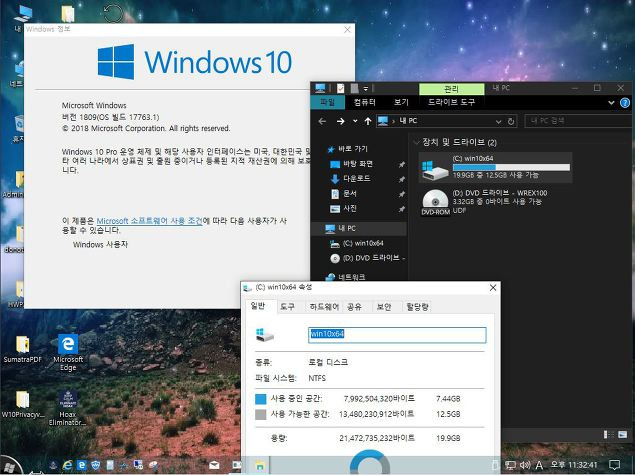Go back in the 내 PC Explorer window
Screen dimensions: 635x475
322,121
